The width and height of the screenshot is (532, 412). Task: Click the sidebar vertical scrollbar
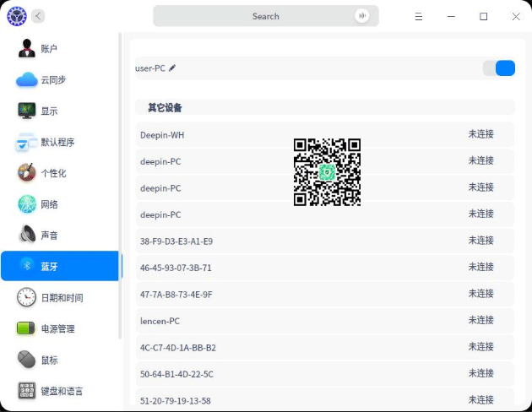[x=120, y=186]
